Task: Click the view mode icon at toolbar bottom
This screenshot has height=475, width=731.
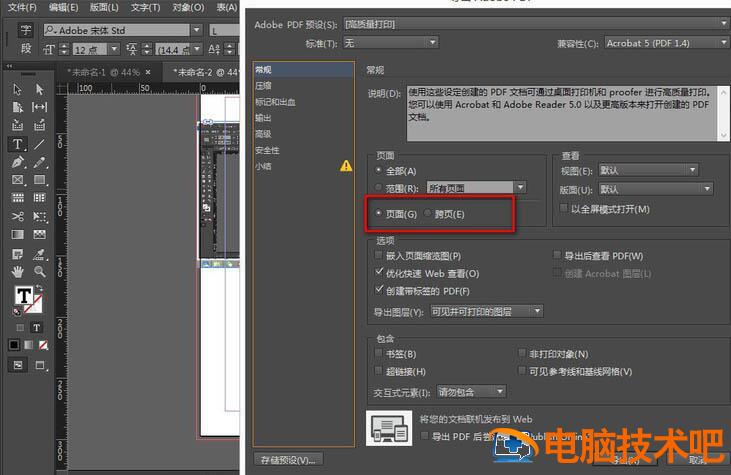Action: 18,365
